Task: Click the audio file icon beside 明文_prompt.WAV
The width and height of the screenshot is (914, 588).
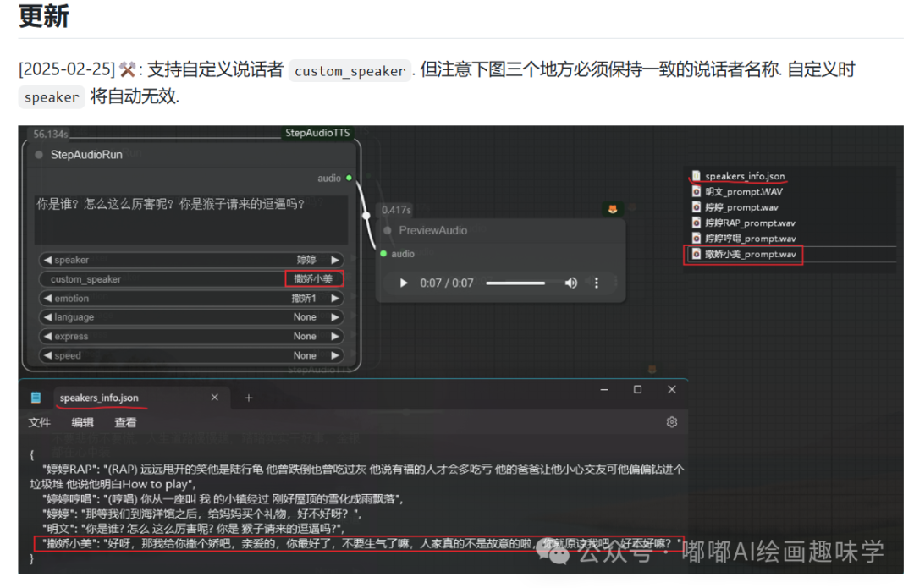Action: [696, 191]
